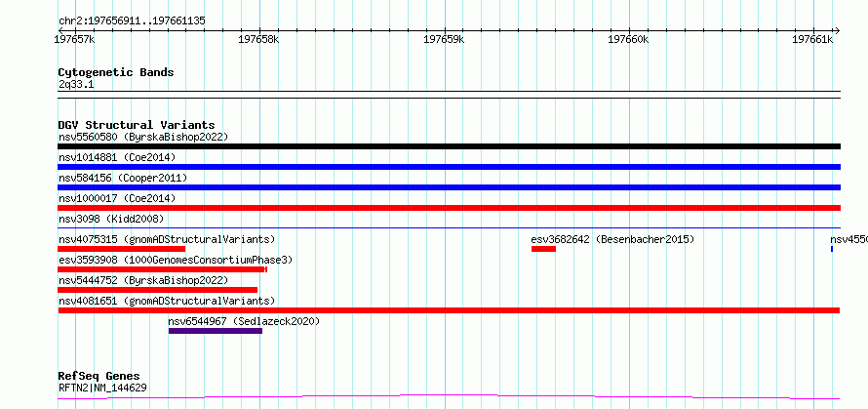Click the short red esv3682642 variant bar
This screenshot has height=409, width=868.
(543, 249)
